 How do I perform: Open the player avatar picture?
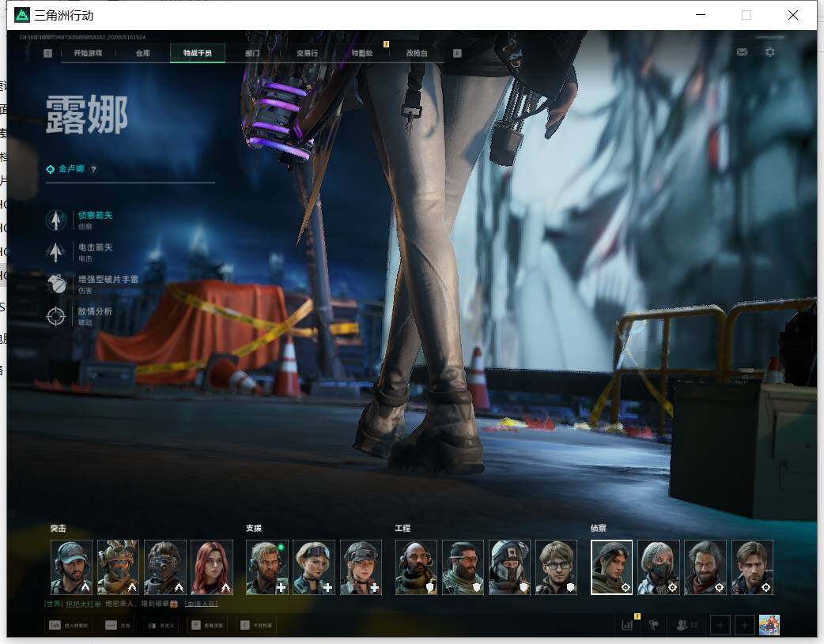tap(769, 625)
